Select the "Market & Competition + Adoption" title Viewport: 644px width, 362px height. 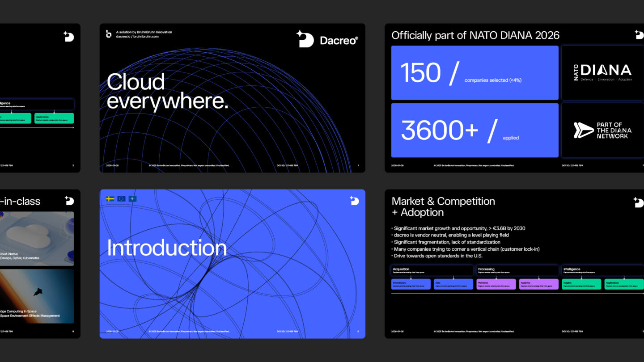click(x=443, y=207)
